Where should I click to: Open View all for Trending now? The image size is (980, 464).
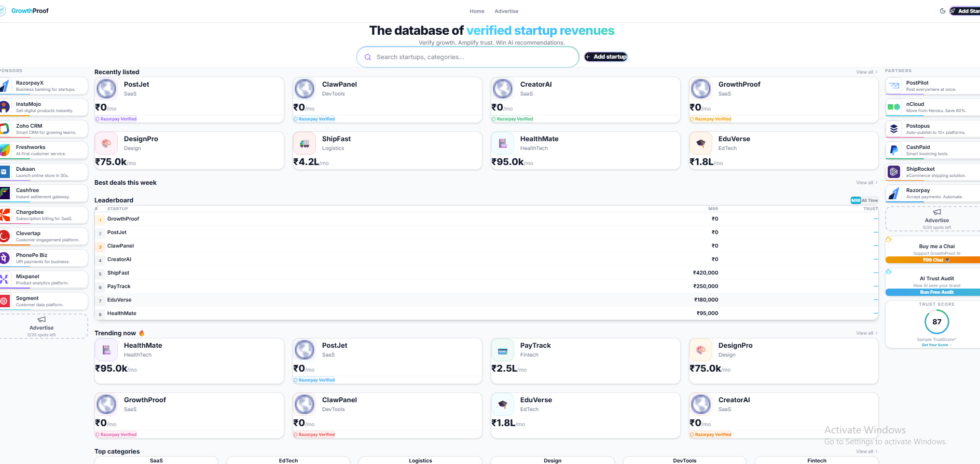[866, 333]
